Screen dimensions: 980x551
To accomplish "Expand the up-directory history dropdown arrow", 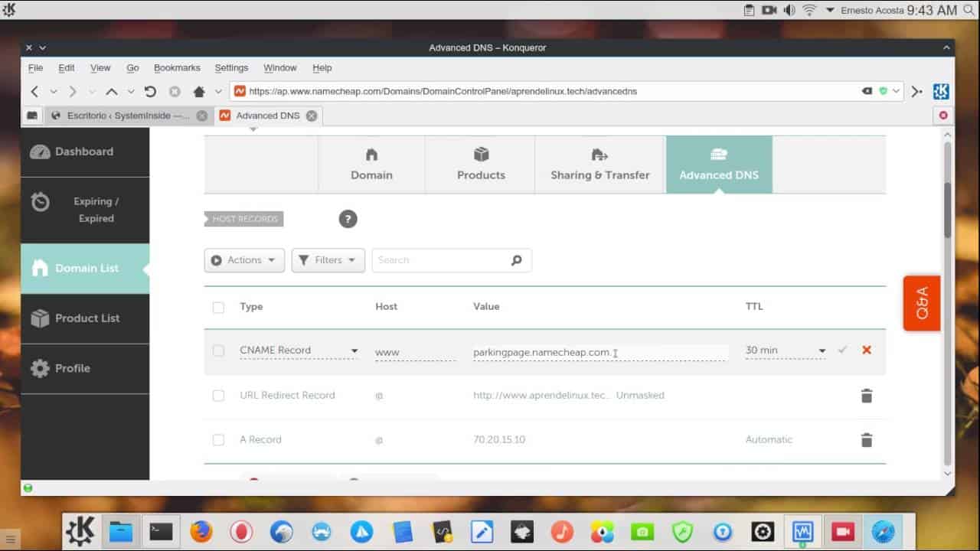I will click(x=131, y=91).
